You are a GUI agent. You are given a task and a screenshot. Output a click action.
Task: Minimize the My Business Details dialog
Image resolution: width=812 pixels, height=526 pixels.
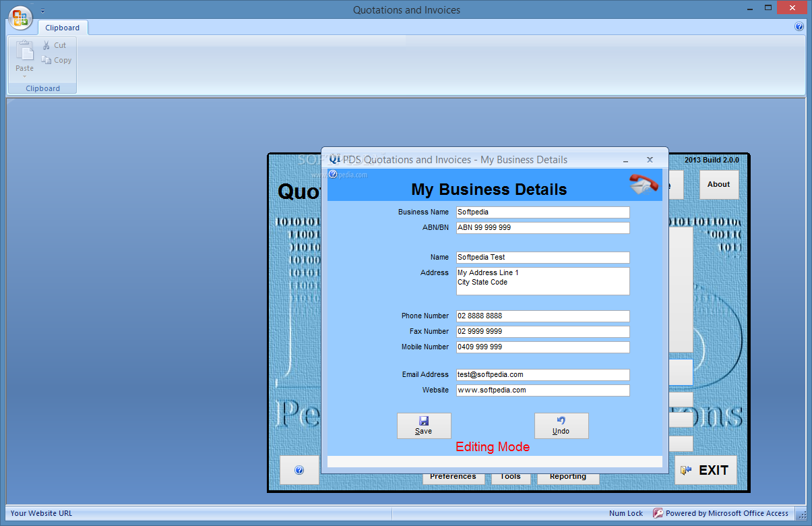[x=626, y=160]
